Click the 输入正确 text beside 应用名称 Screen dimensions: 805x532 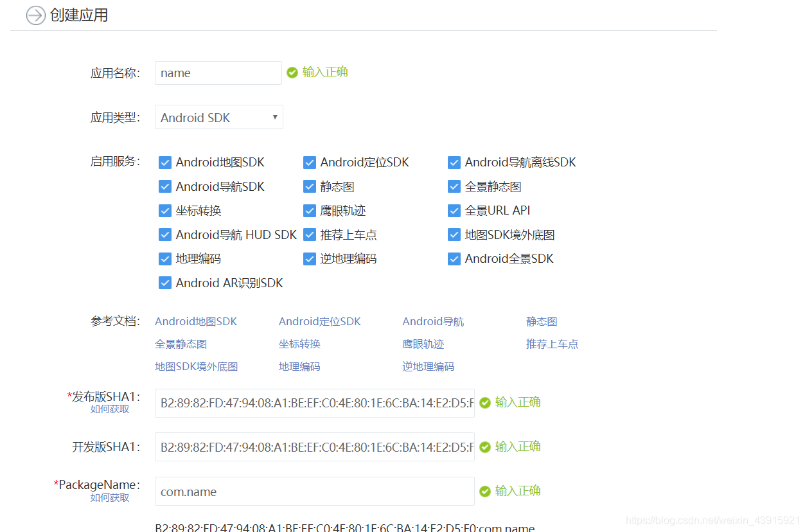coord(325,72)
